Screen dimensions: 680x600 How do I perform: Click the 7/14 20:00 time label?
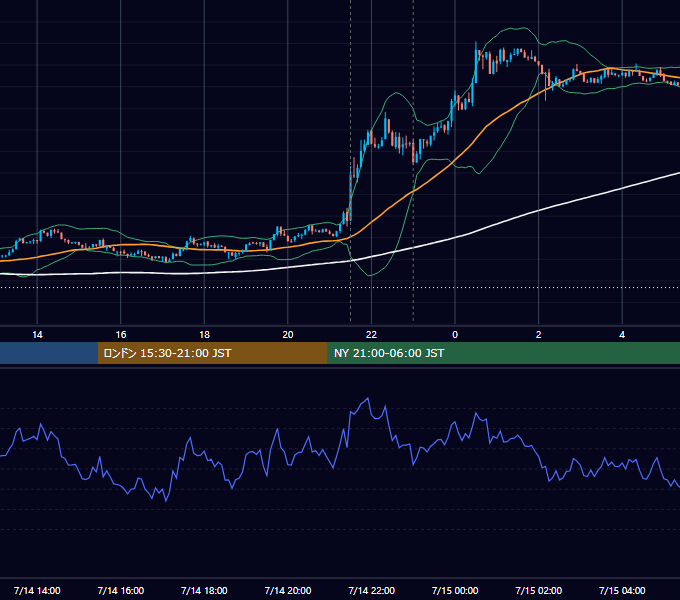pos(288,590)
